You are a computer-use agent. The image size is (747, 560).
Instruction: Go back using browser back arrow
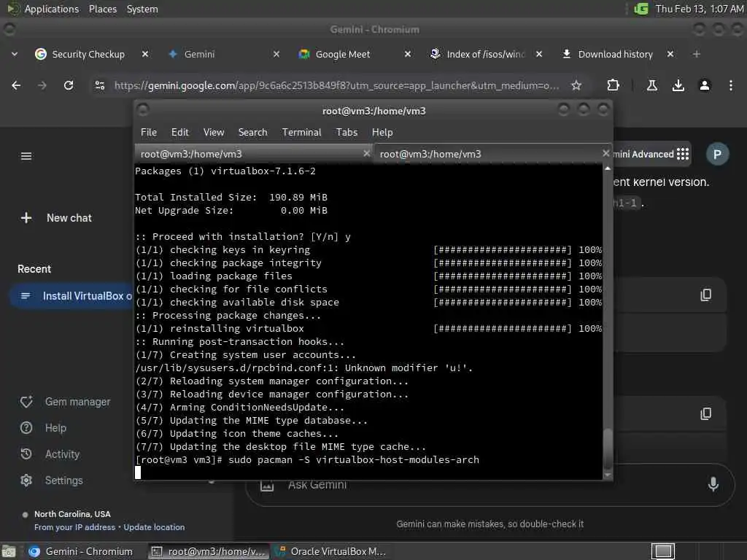pos(16,85)
